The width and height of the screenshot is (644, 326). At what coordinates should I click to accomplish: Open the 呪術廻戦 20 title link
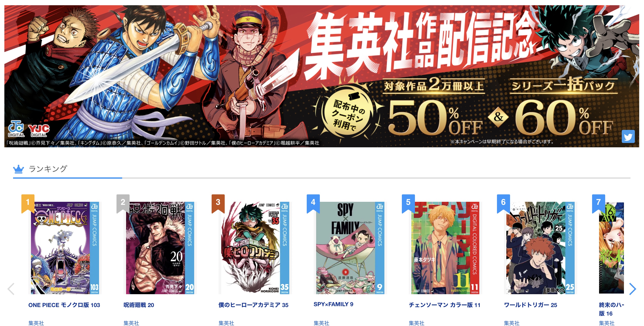(139, 305)
